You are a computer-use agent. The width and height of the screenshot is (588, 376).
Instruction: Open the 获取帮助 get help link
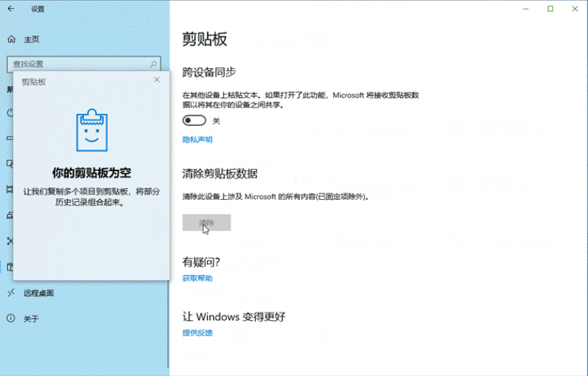coord(197,278)
